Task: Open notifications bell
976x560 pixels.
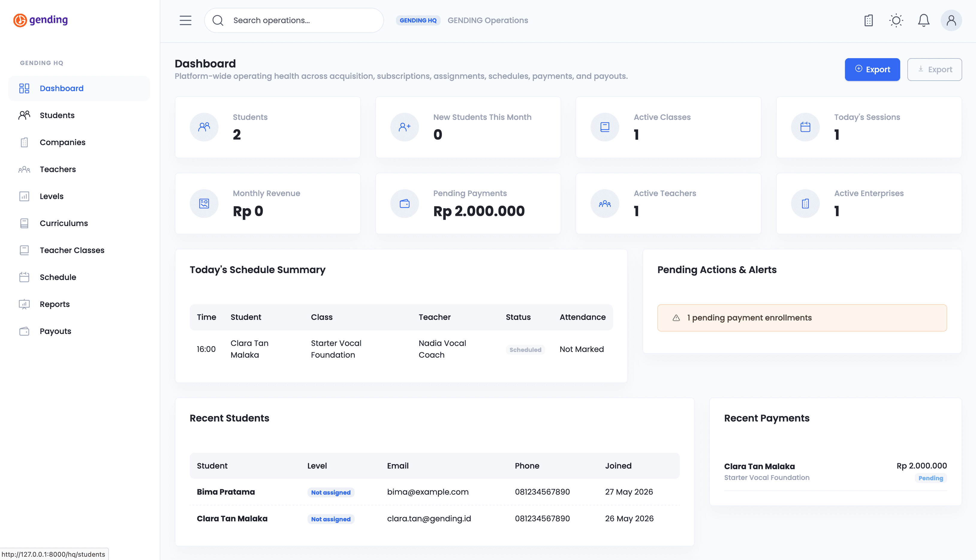Action: coord(924,20)
